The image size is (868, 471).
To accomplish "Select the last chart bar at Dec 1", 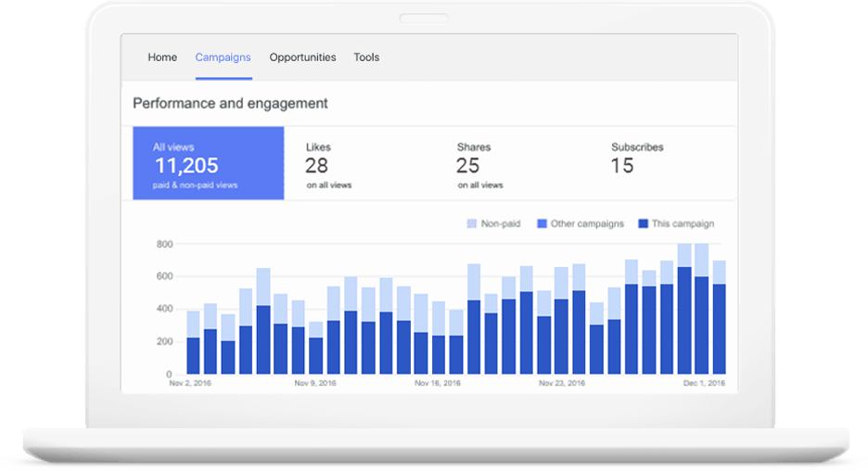I will click(x=719, y=325).
